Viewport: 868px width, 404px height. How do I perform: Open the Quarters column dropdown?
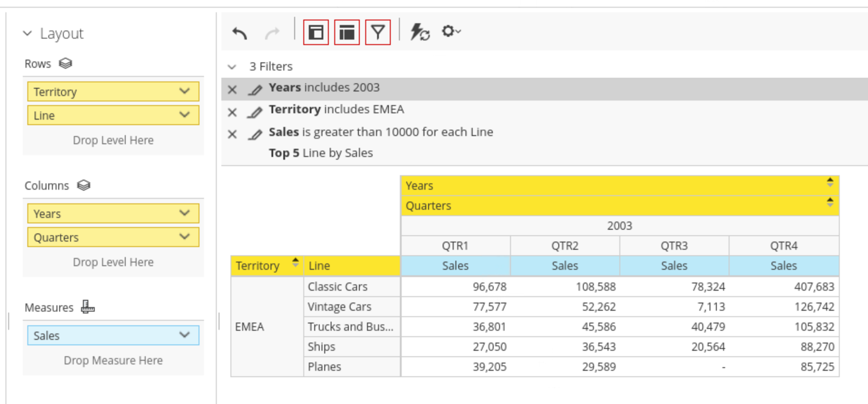click(x=184, y=237)
